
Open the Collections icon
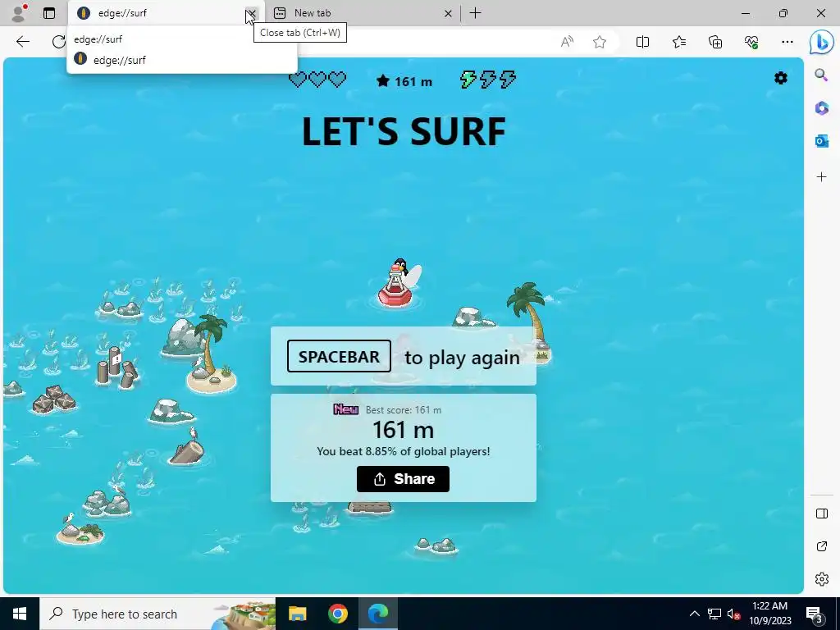(x=715, y=42)
